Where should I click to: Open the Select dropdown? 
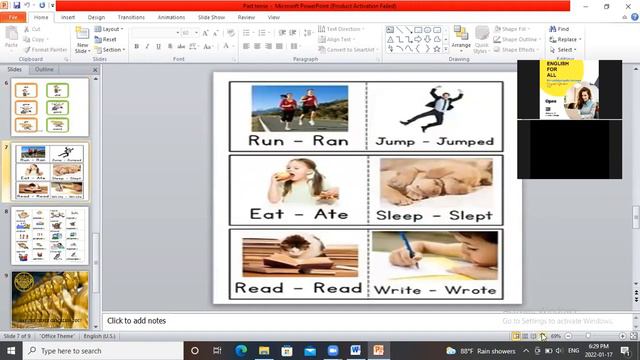coord(563,49)
